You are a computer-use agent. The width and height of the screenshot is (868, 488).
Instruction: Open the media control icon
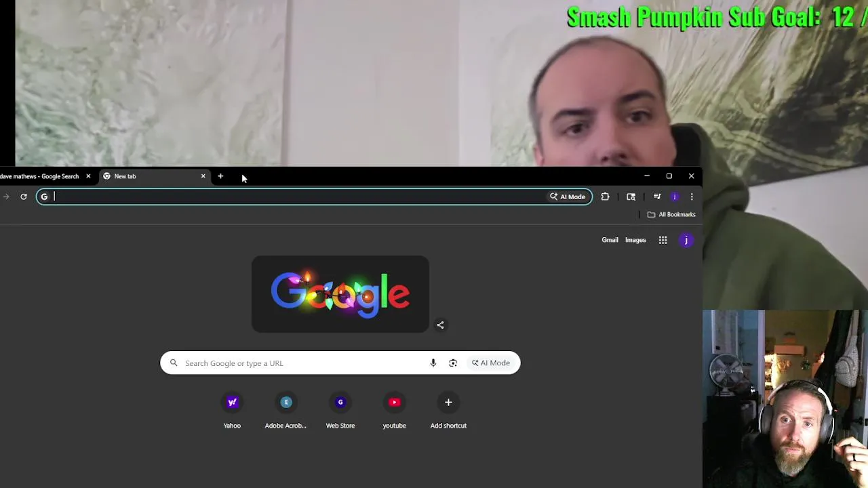(657, 197)
